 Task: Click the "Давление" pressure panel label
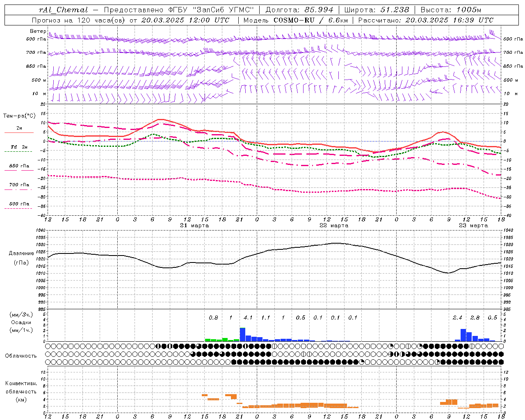21,253
